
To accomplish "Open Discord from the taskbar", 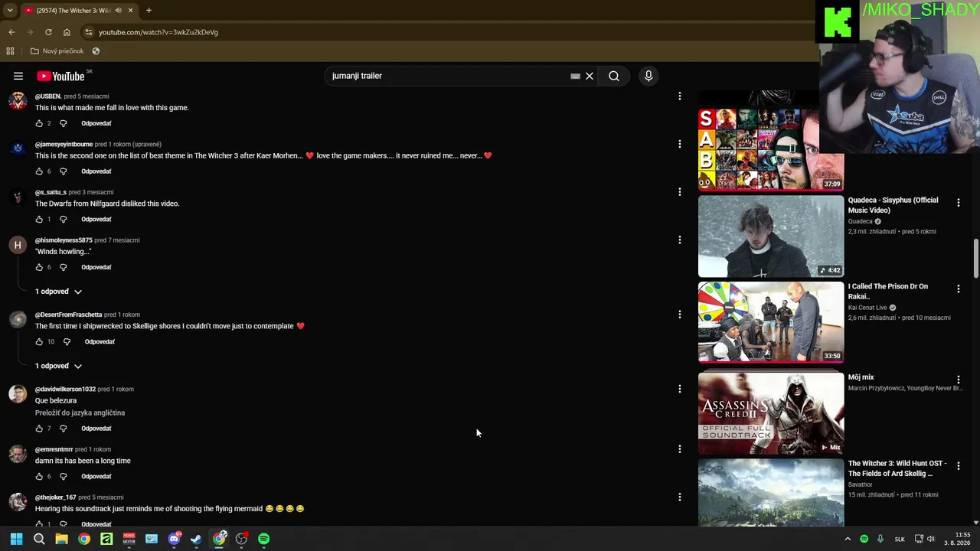I will click(174, 539).
